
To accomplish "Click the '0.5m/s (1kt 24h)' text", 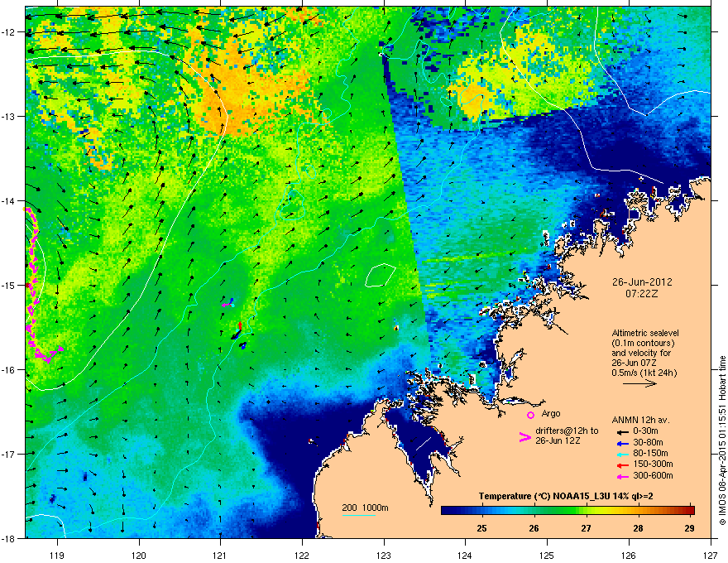I will point(644,373).
